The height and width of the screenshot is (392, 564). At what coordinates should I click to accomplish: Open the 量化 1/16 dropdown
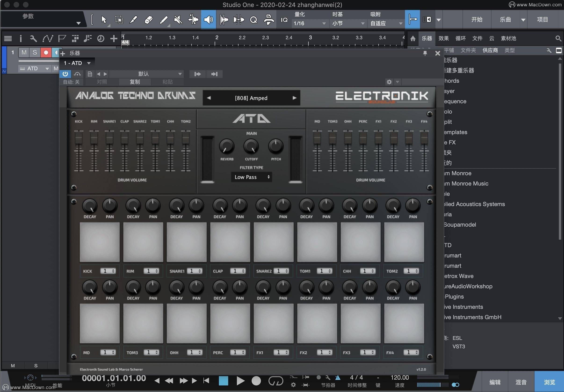point(310,24)
